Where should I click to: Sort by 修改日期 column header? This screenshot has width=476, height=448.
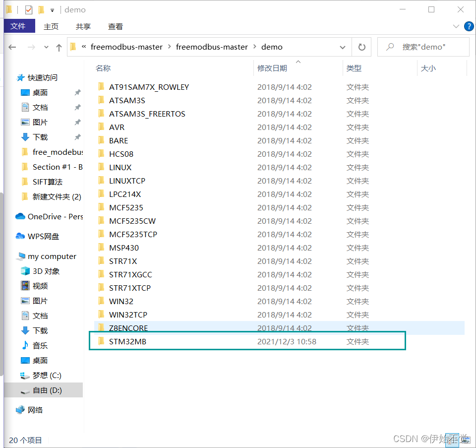tap(272, 68)
